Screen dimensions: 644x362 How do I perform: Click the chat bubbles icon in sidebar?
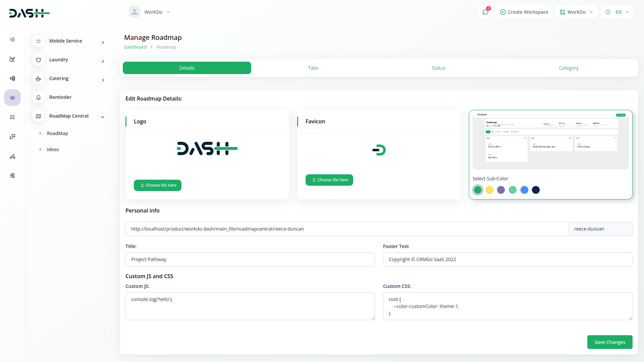pos(12,137)
